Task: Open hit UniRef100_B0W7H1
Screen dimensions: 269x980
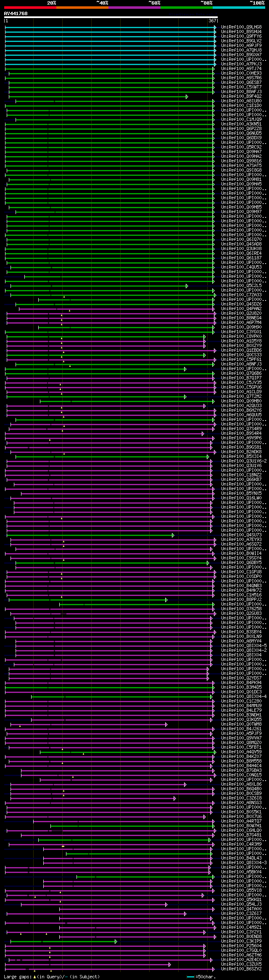Action: [241, 826]
